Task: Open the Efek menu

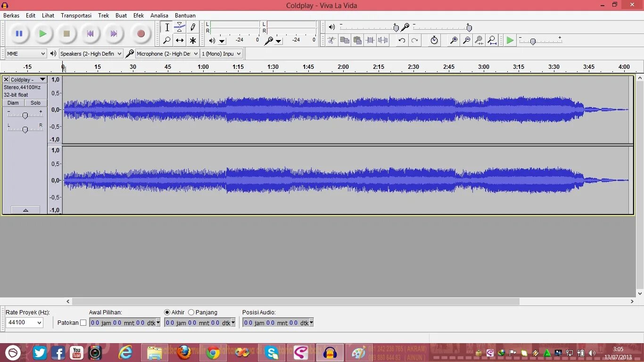Action: click(139, 16)
